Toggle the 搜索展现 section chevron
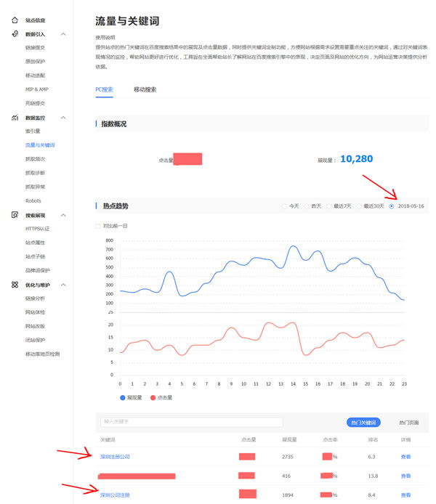This screenshot has width=436, height=504. point(63,215)
